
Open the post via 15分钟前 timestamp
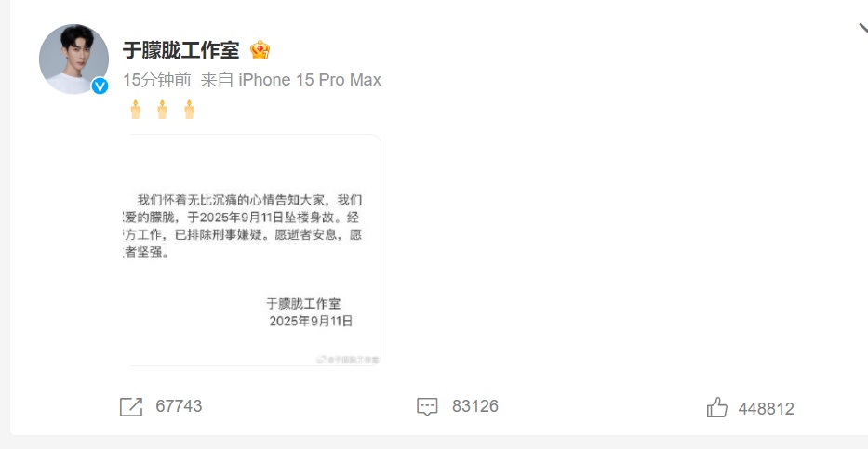point(156,80)
